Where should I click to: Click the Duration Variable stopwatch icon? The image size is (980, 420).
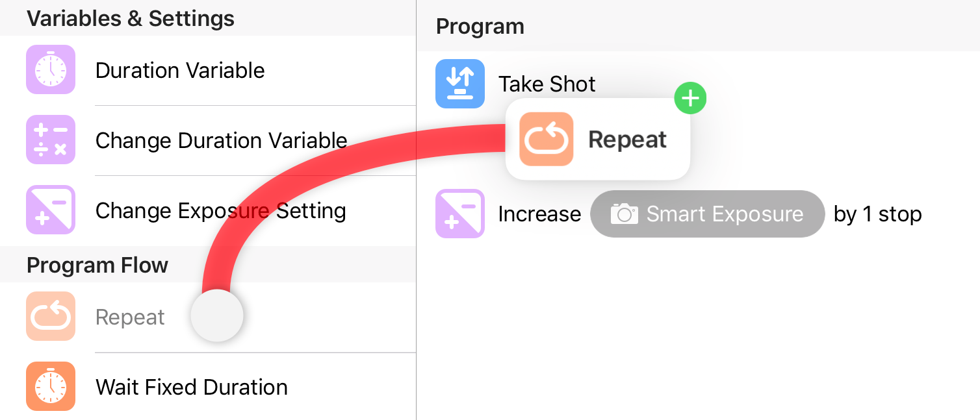[x=51, y=69]
